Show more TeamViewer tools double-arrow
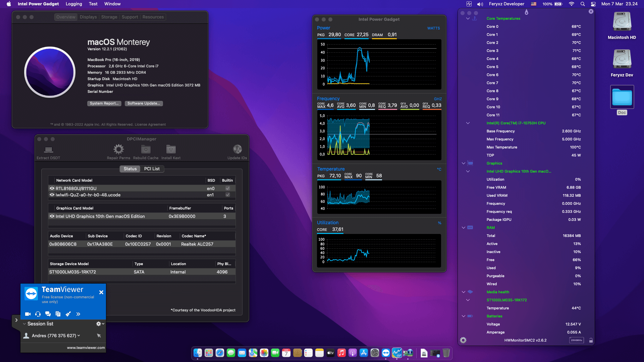 tap(78, 314)
